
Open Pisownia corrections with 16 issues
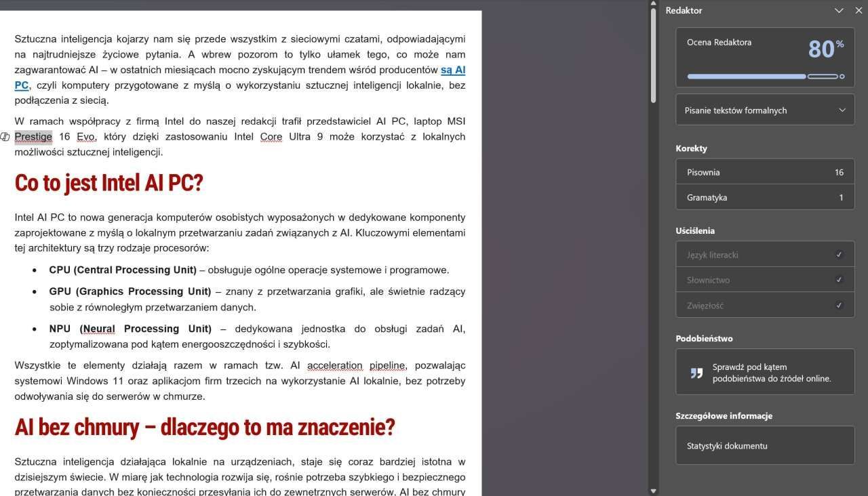(x=764, y=172)
